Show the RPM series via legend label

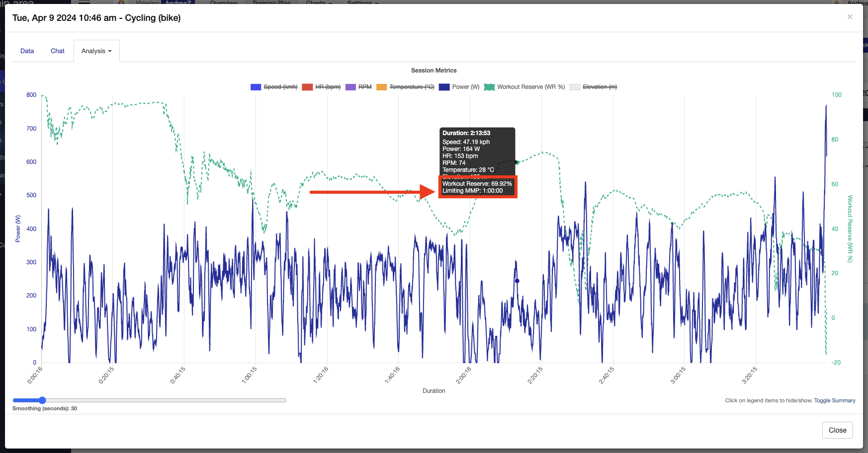pyautogui.click(x=365, y=87)
